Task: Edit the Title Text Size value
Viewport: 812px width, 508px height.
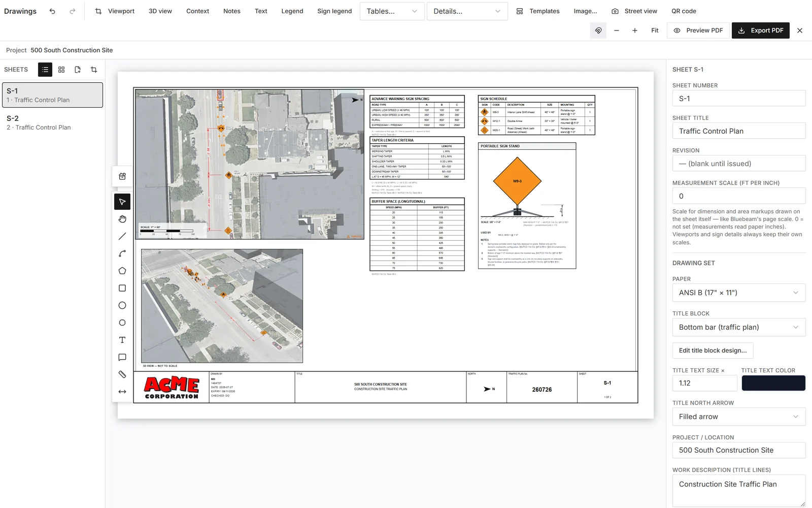Action: pyautogui.click(x=705, y=383)
